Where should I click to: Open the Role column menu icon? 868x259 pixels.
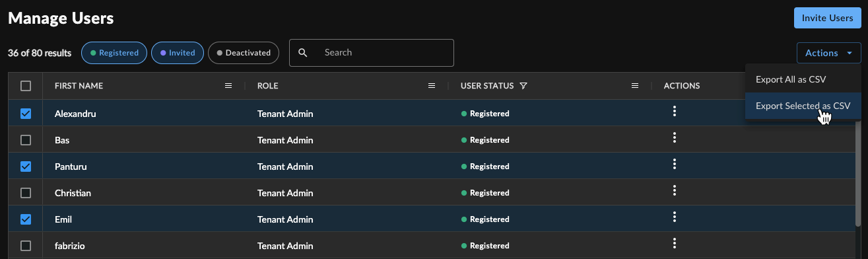[x=432, y=86]
